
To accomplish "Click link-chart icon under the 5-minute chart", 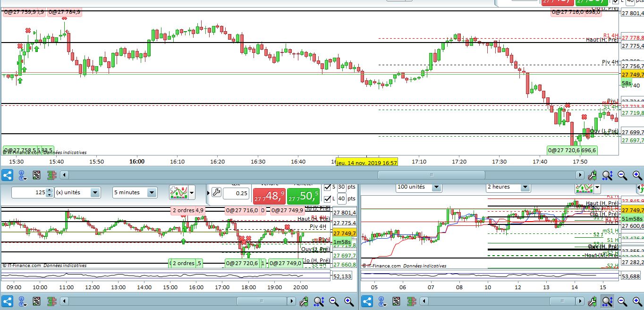I will pyautogui.click(x=22, y=301).
